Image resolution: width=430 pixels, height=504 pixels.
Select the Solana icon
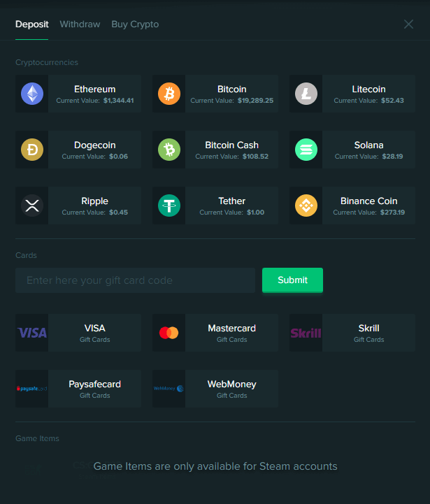click(306, 150)
